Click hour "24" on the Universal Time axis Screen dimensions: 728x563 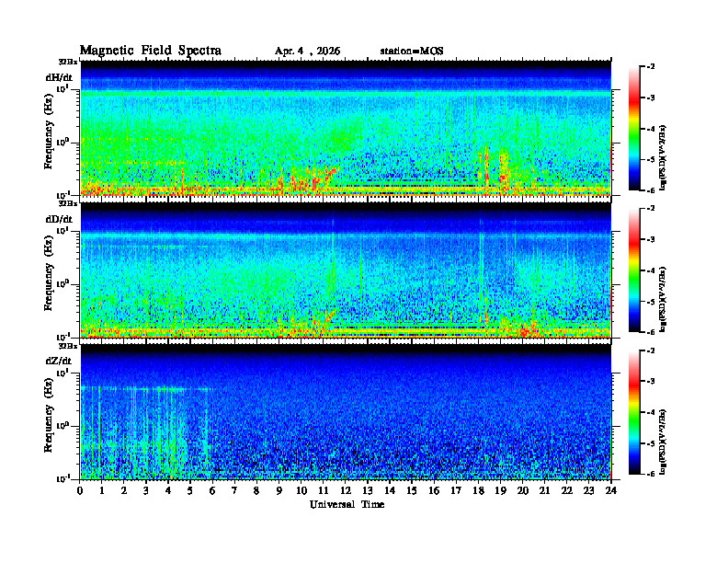610,490
